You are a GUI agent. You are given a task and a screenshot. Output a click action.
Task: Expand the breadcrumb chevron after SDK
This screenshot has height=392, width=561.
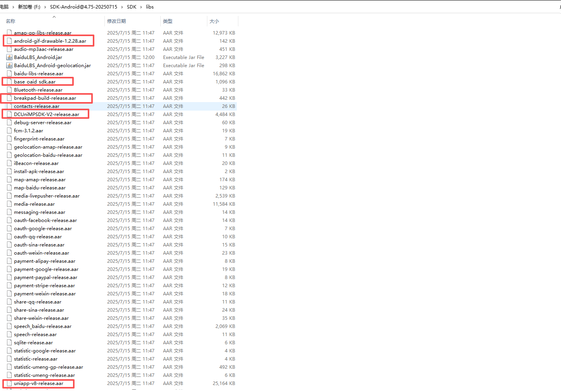(x=141, y=7)
